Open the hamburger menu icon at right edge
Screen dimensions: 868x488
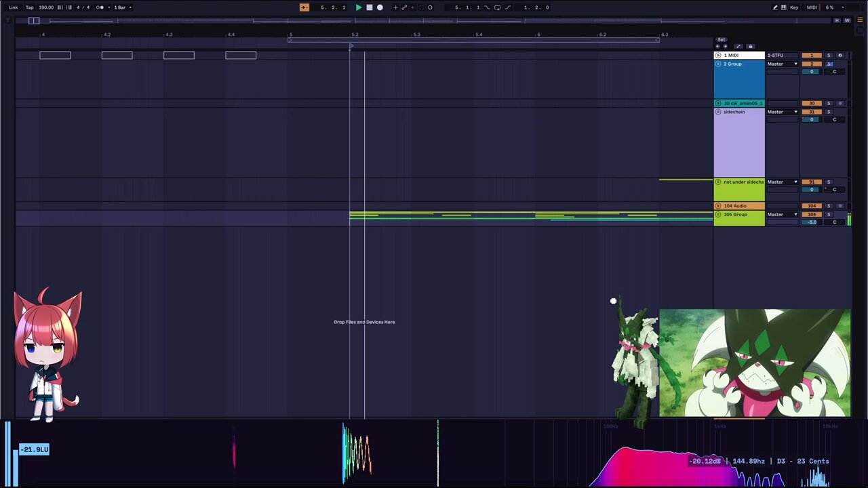pos(860,20)
